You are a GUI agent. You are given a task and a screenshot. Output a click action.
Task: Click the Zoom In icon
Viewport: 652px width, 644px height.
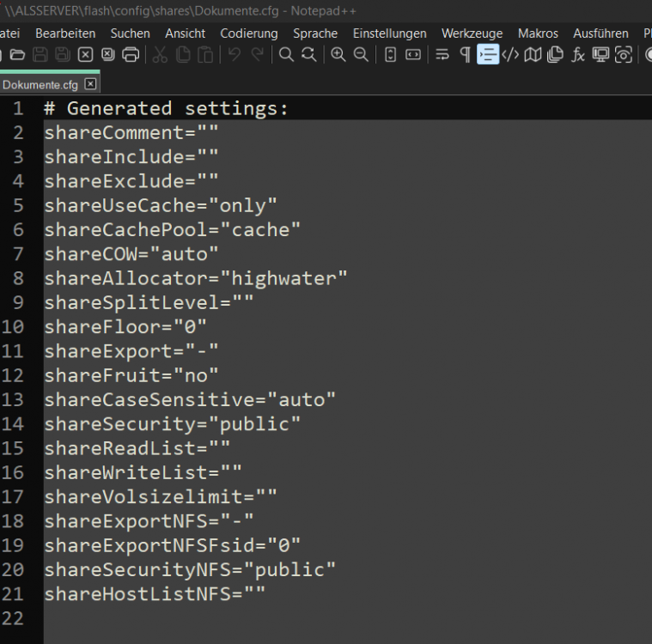tap(338, 54)
